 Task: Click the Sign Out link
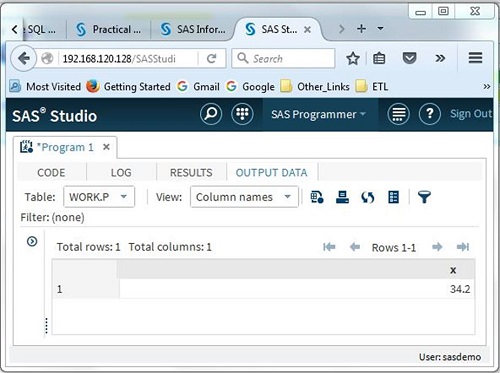[x=471, y=114]
